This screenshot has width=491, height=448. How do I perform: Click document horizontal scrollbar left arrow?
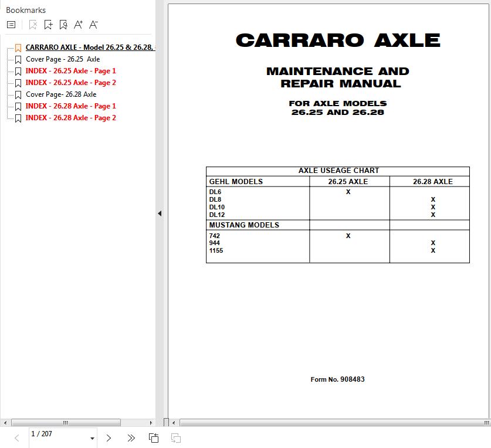click(x=174, y=423)
